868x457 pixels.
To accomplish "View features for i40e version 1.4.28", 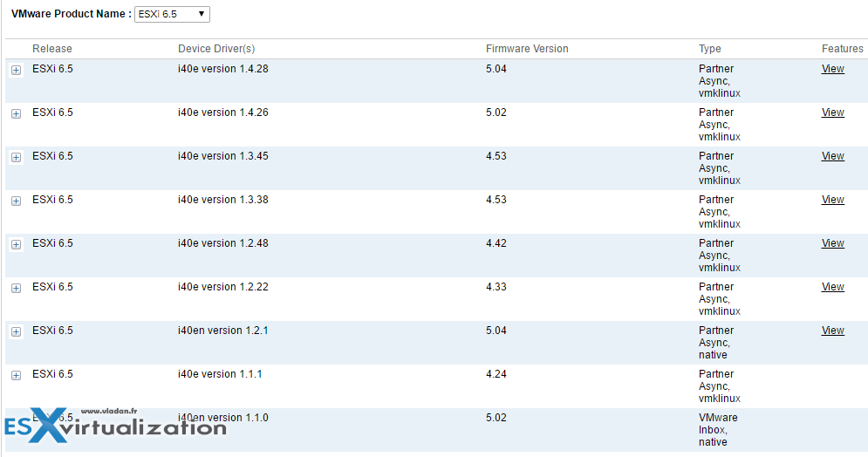I will pos(832,69).
